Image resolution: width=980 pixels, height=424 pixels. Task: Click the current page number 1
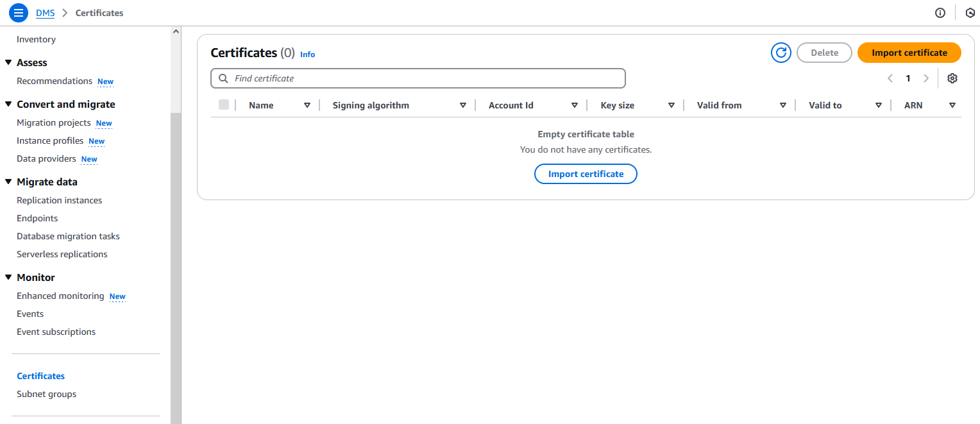tap(908, 78)
